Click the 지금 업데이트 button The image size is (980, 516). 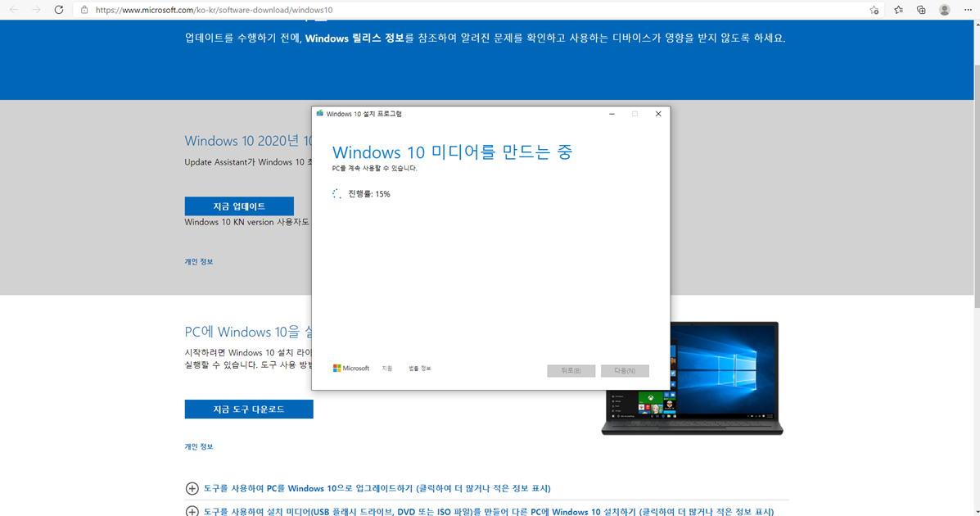[239, 206]
